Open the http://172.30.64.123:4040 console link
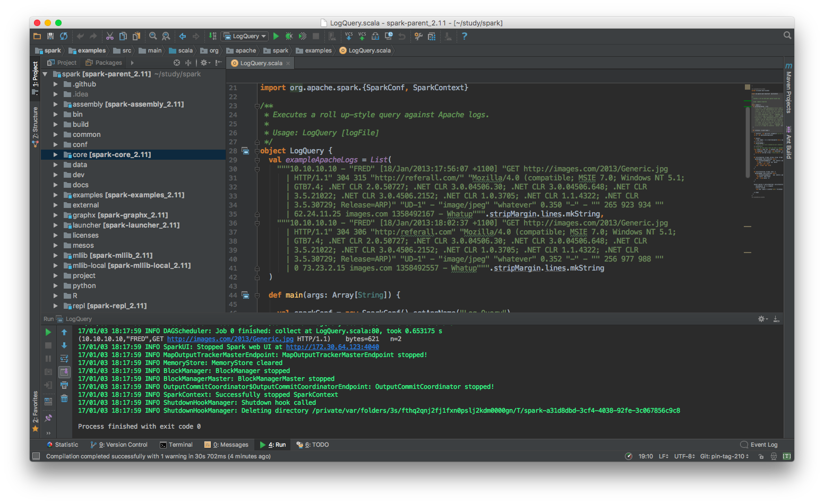The width and height of the screenshot is (824, 504). [x=332, y=347]
